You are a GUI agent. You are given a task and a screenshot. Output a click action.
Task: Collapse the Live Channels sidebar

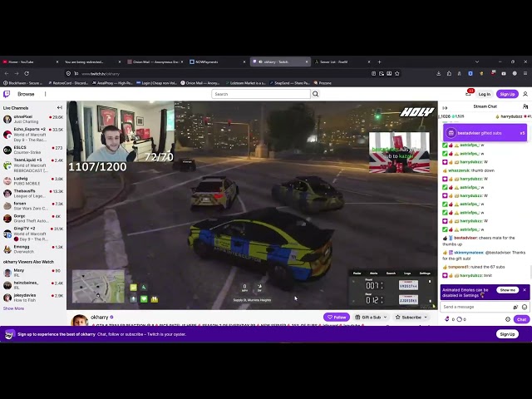(x=60, y=107)
